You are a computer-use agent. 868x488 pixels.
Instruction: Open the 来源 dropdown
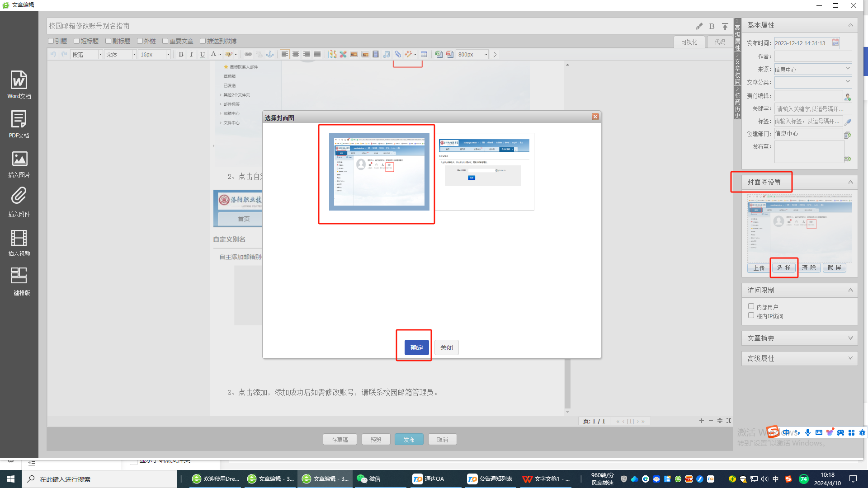848,69
